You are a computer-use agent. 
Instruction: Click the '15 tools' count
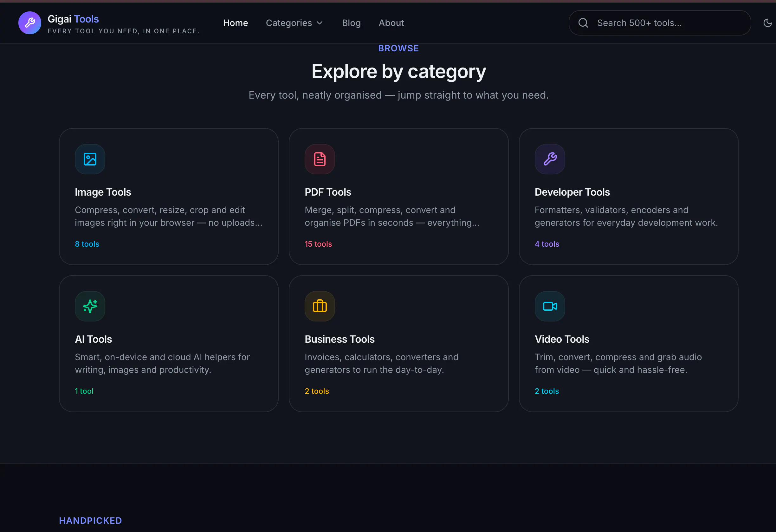pyautogui.click(x=318, y=244)
